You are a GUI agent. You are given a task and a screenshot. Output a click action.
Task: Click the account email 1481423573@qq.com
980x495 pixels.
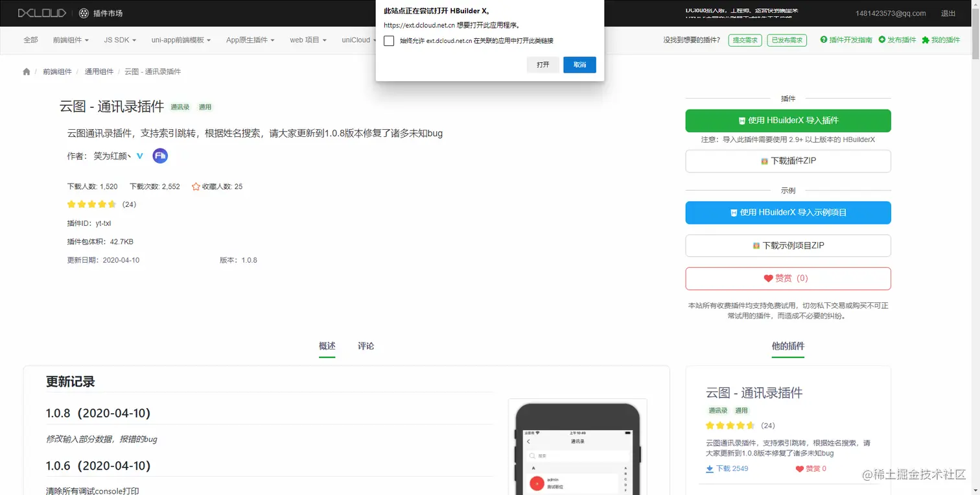(891, 14)
